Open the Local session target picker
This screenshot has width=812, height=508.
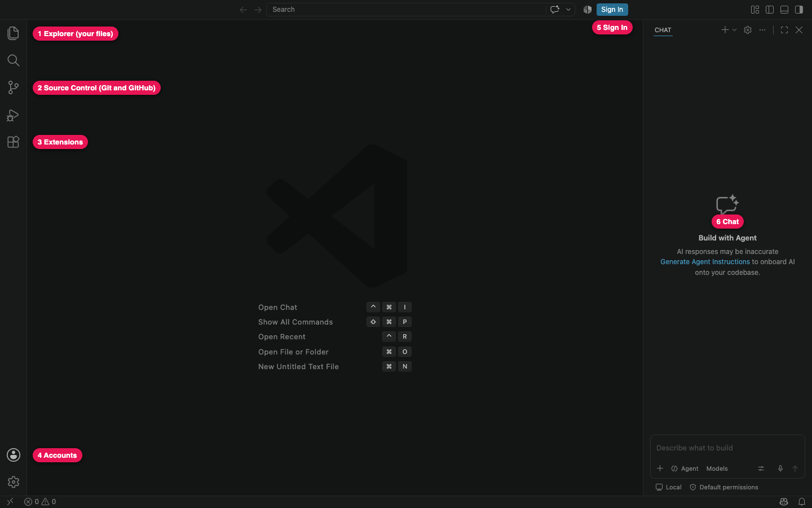click(x=669, y=487)
